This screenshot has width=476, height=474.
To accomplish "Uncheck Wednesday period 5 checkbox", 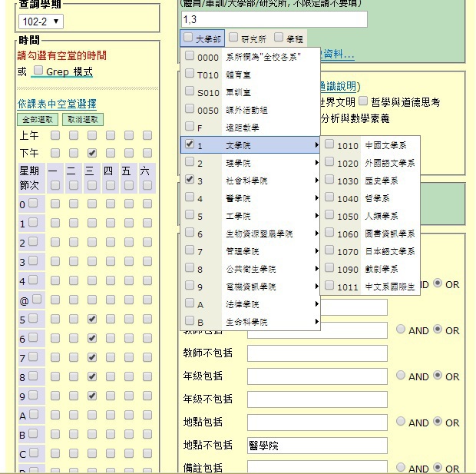I will pos(92,319).
